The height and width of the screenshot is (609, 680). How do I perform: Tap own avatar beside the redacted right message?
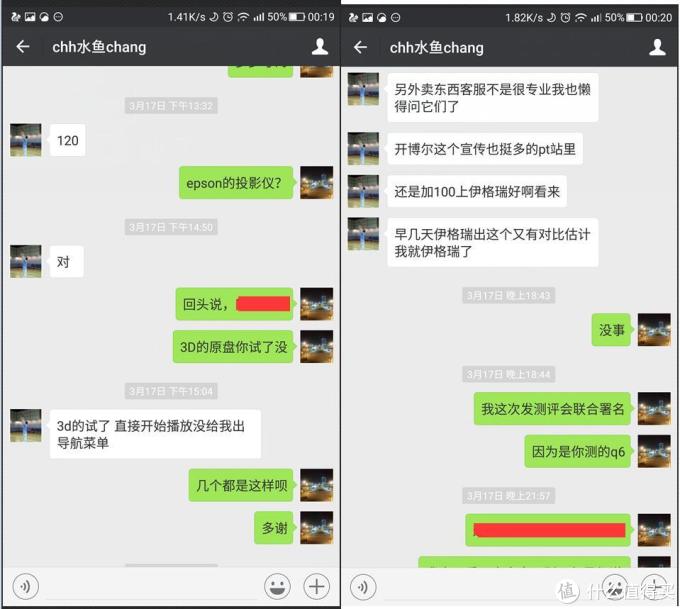(x=654, y=530)
